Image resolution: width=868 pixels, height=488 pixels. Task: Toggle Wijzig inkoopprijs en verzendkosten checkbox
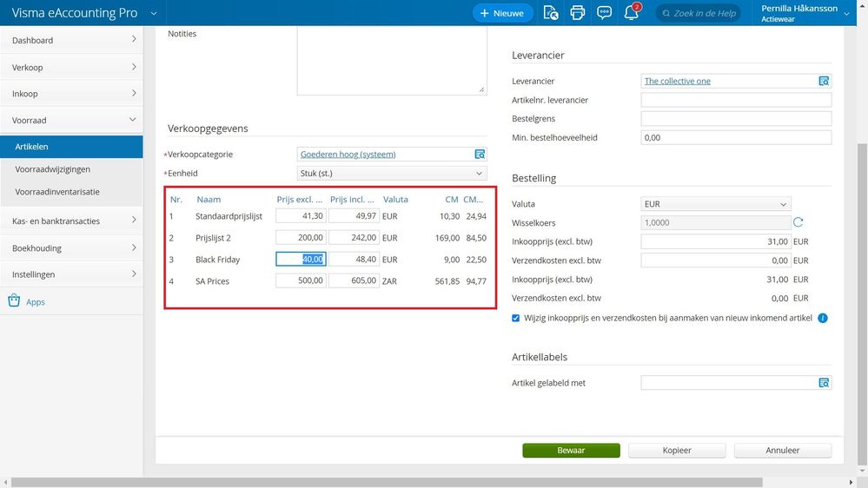[516, 318]
